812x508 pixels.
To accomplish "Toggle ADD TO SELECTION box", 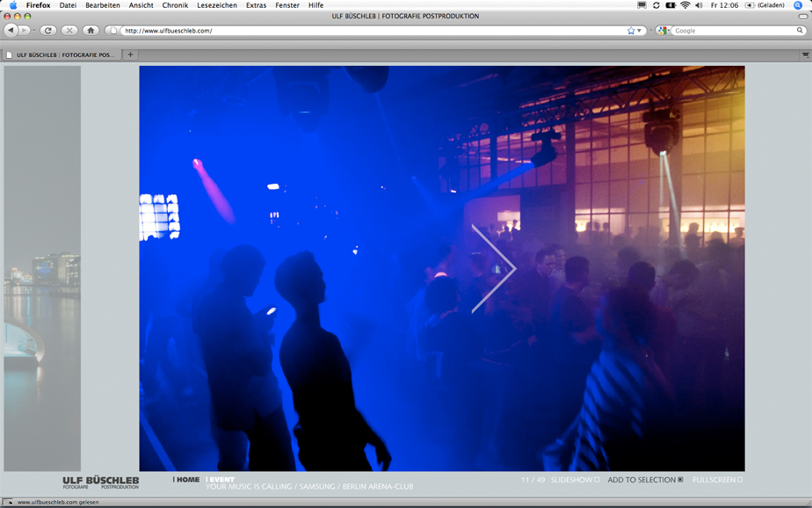I will [x=679, y=480].
